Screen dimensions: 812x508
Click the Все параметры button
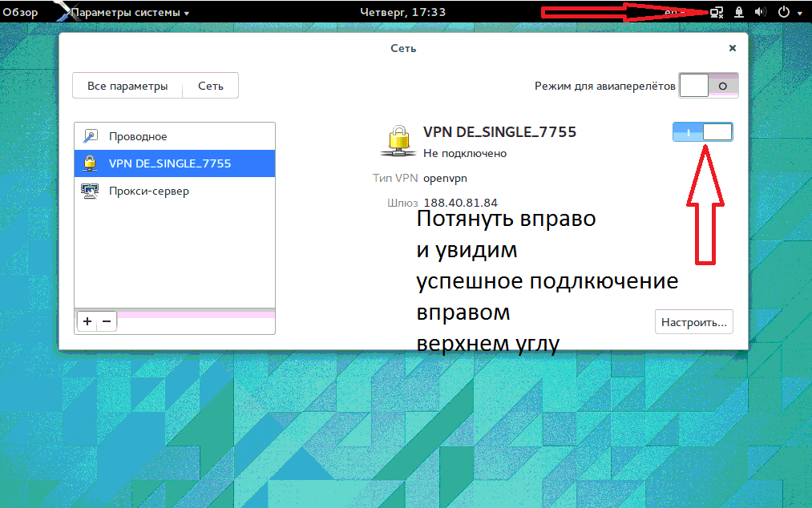pyautogui.click(x=127, y=86)
